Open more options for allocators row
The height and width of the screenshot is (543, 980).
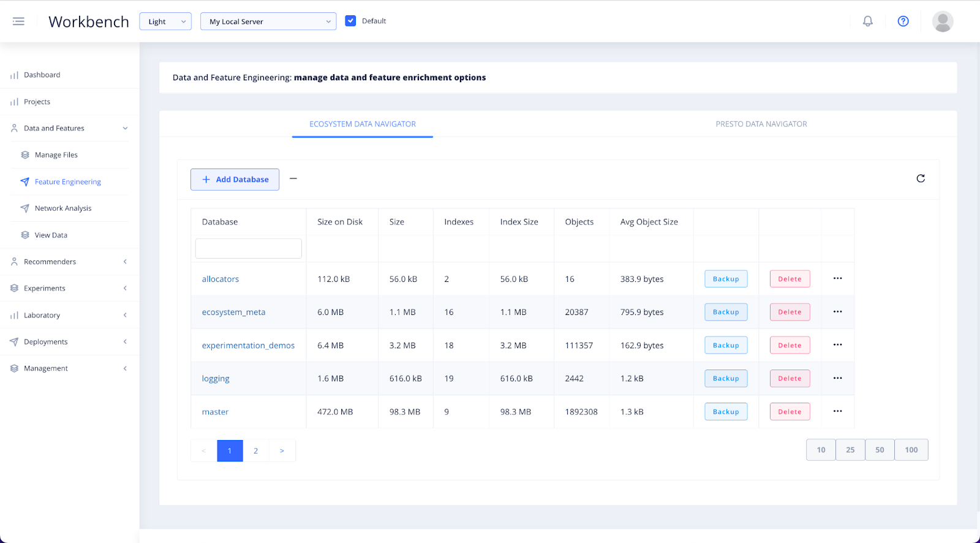click(x=837, y=278)
